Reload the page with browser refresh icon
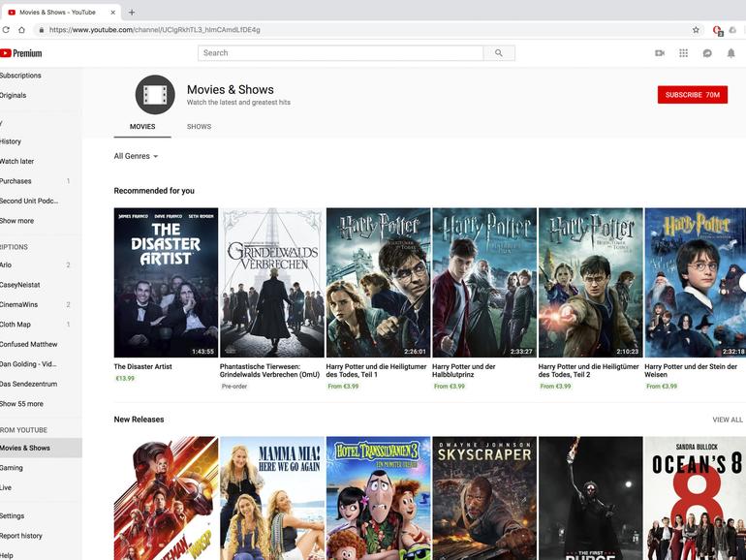 [6, 30]
